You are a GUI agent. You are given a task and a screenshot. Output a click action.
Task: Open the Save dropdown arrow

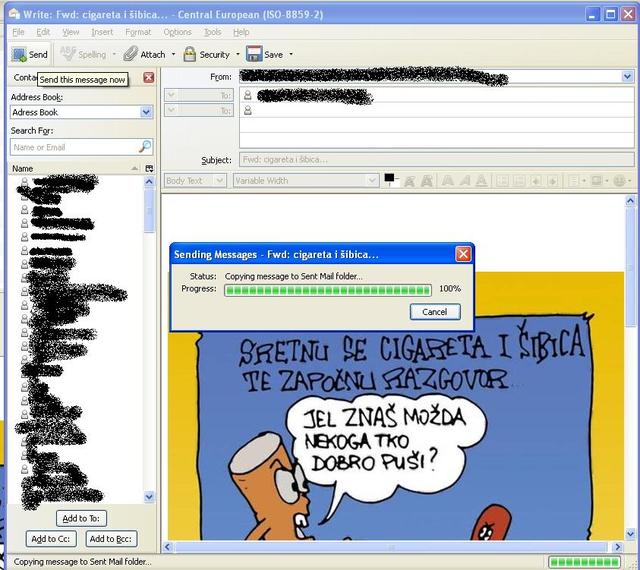[291, 54]
